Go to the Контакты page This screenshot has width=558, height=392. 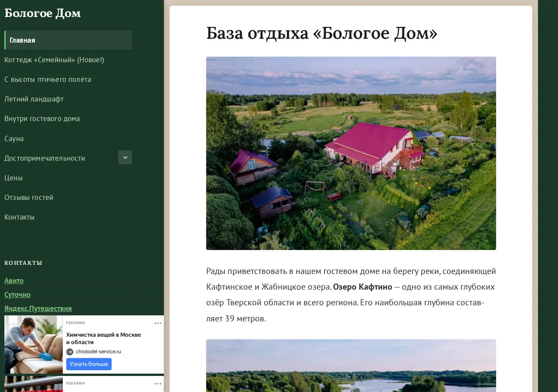(x=20, y=217)
